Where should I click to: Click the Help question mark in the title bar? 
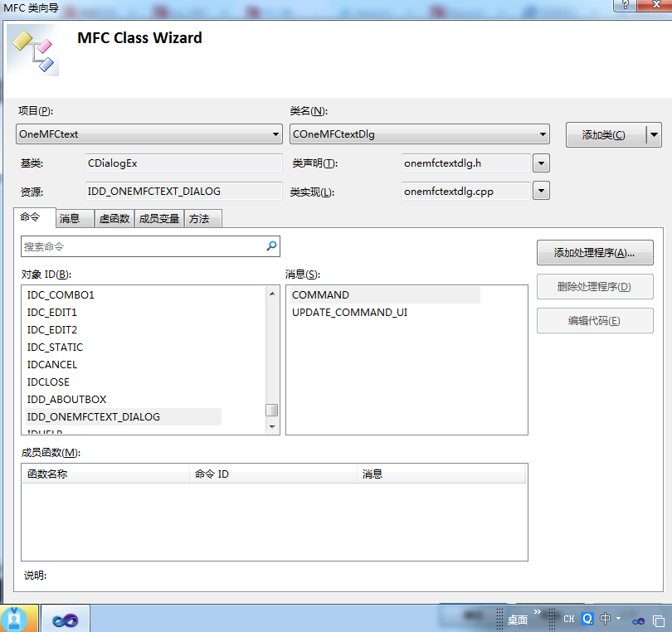tap(626, 7)
